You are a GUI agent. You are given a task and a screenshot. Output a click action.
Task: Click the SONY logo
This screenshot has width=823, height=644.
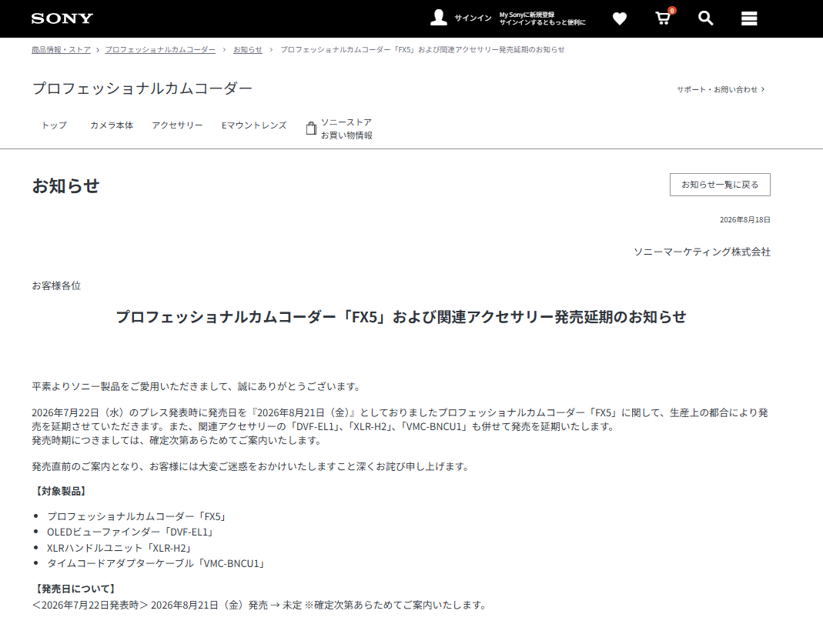click(x=62, y=18)
